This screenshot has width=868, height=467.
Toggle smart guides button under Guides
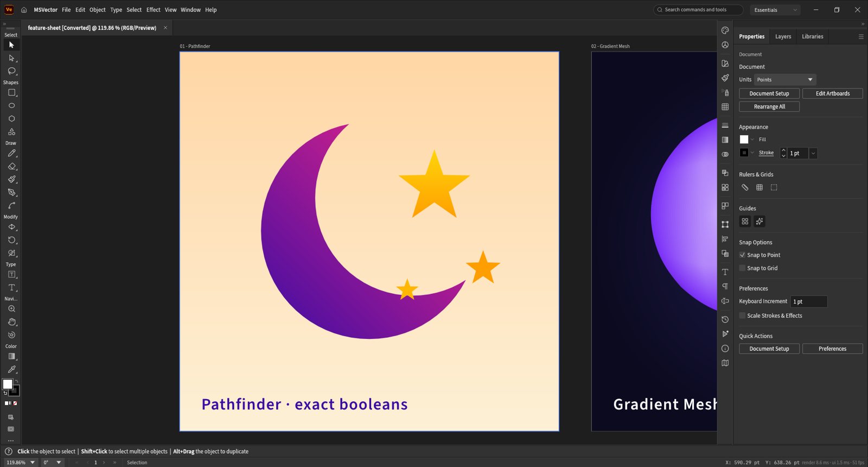(x=759, y=222)
